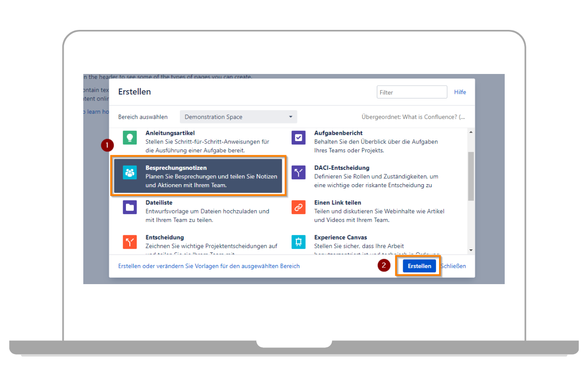Choose the Dateiliste template title

click(x=159, y=202)
